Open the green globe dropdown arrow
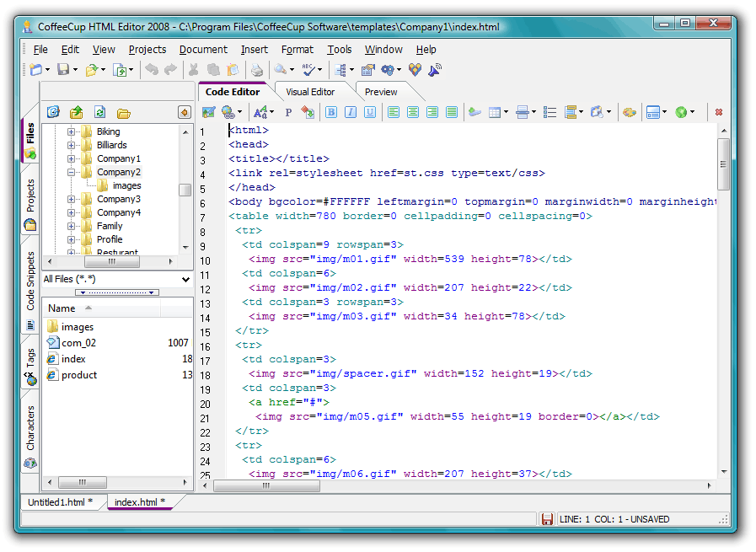 click(692, 112)
